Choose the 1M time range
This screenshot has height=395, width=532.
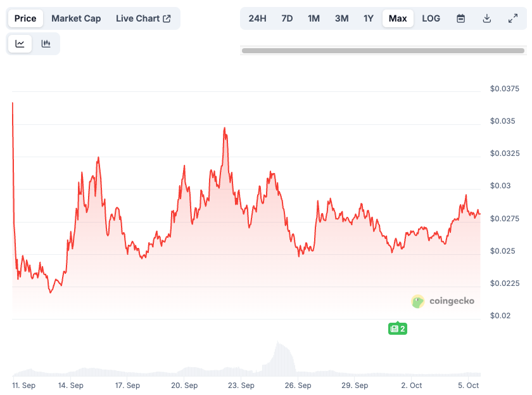[313, 18]
